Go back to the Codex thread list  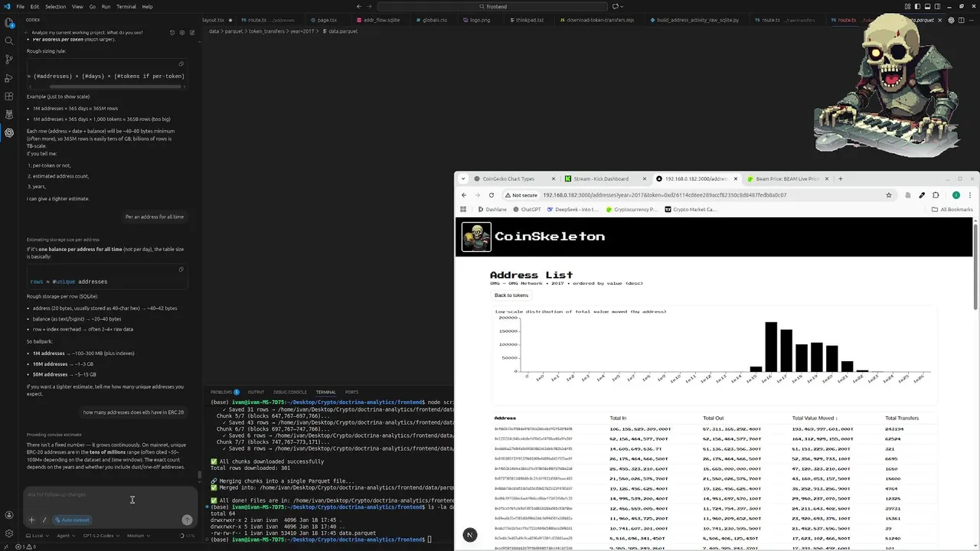[26, 32]
